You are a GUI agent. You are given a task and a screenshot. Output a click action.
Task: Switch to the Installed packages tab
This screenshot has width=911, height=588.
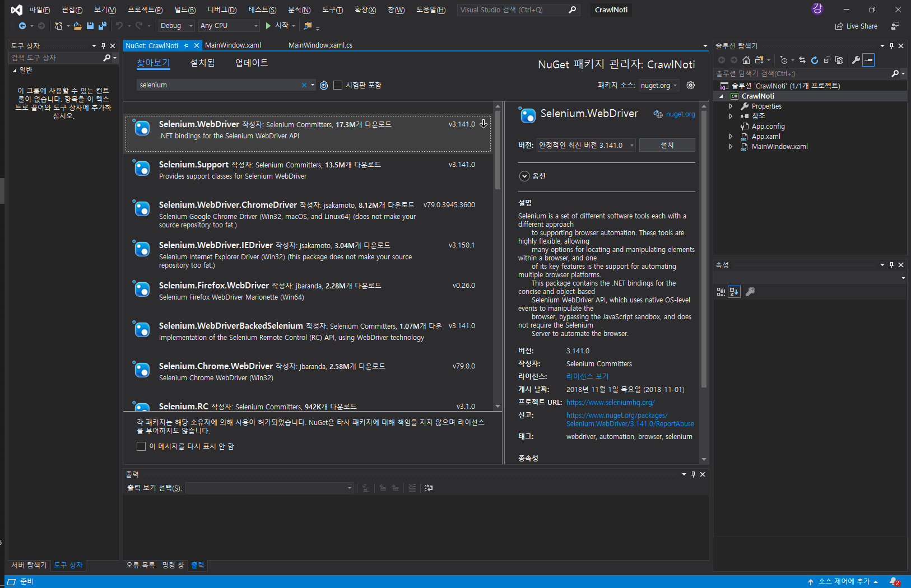coord(202,63)
